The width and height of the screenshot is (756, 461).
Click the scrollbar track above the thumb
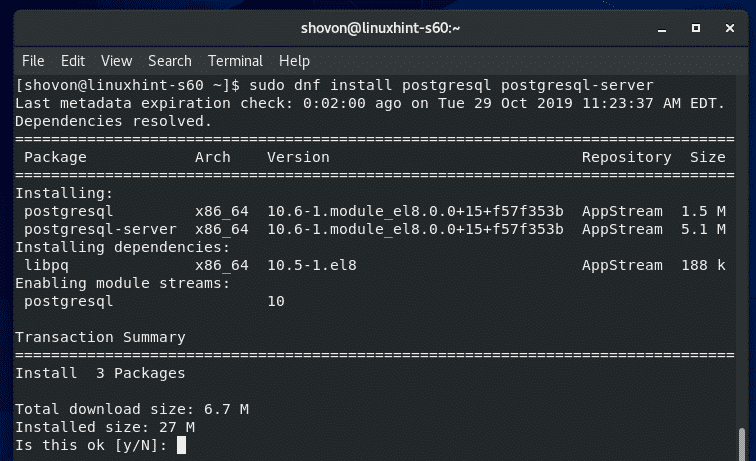pyautogui.click(x=742, y=250)
